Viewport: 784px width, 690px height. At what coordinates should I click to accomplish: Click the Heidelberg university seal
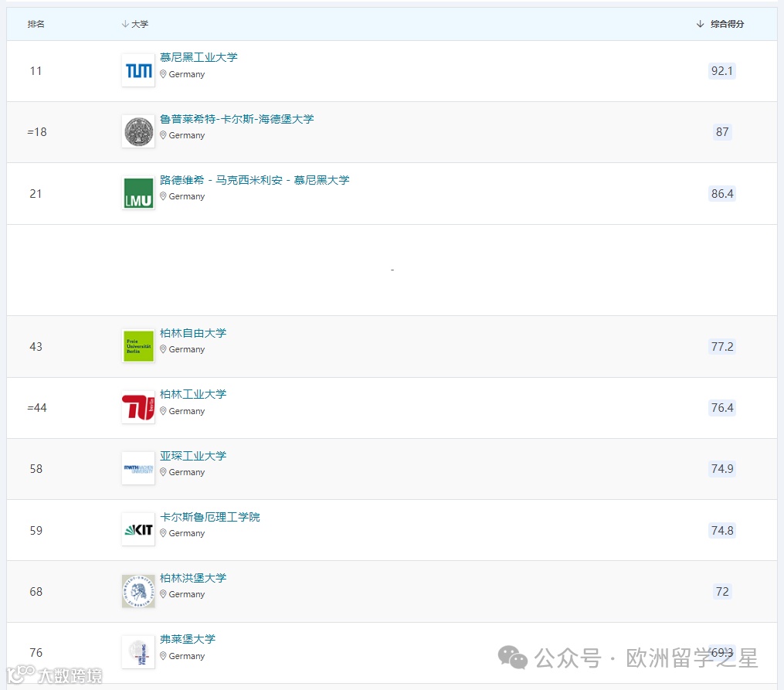(137, 131)
